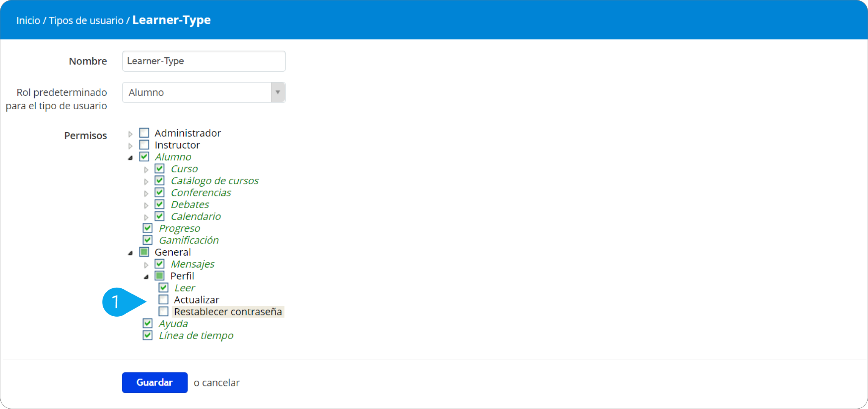Open Tipos de usuario breadcrumb
868x409 pixels.
(x=86, y=20)
